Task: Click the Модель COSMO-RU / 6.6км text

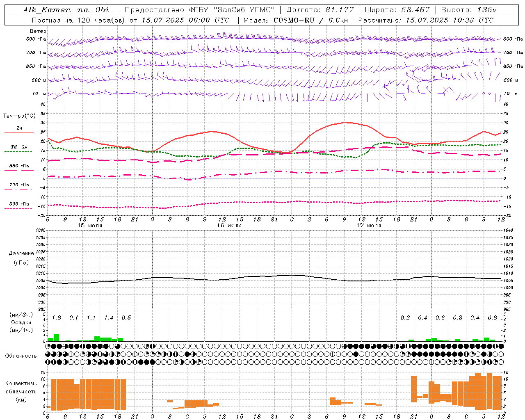Action: [x=295, y=20]
